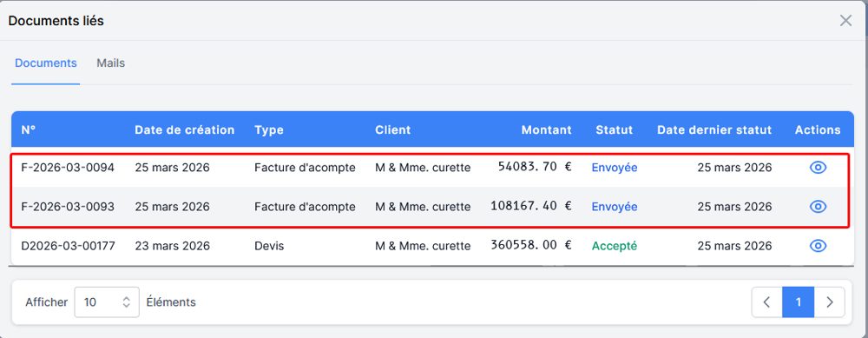Close the Documents liés dialog

click(845, 21)
